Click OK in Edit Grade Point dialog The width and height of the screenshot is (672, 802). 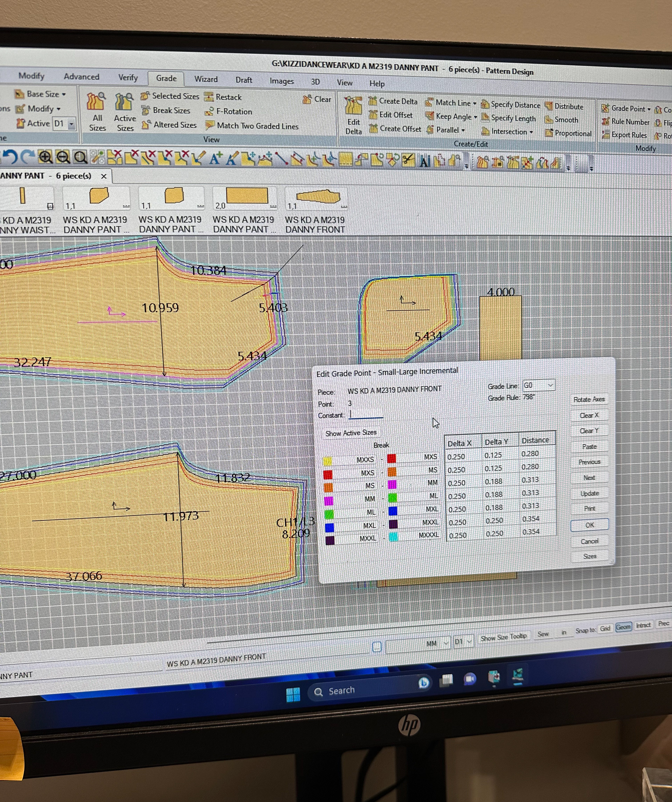coord(589,525)
